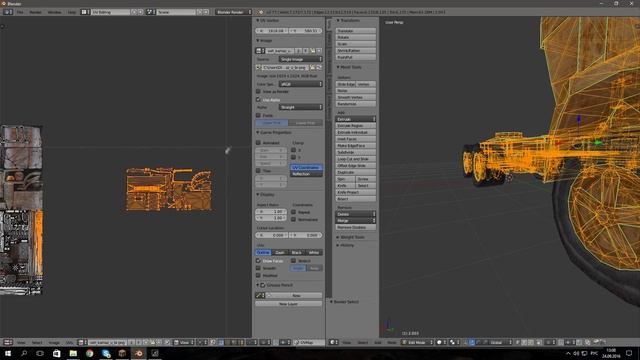This screenshot has width=640, height=360.
Task: Toggle the 3D manipulator icon in 3D header
Action: point(472,342)
